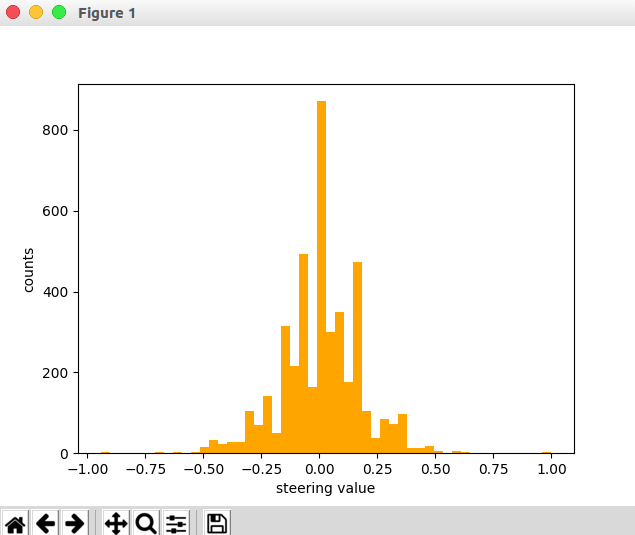The height and width of the screenshot is (535, 635).
Task: Go forward to next view
Action: [x=75, y=523]
